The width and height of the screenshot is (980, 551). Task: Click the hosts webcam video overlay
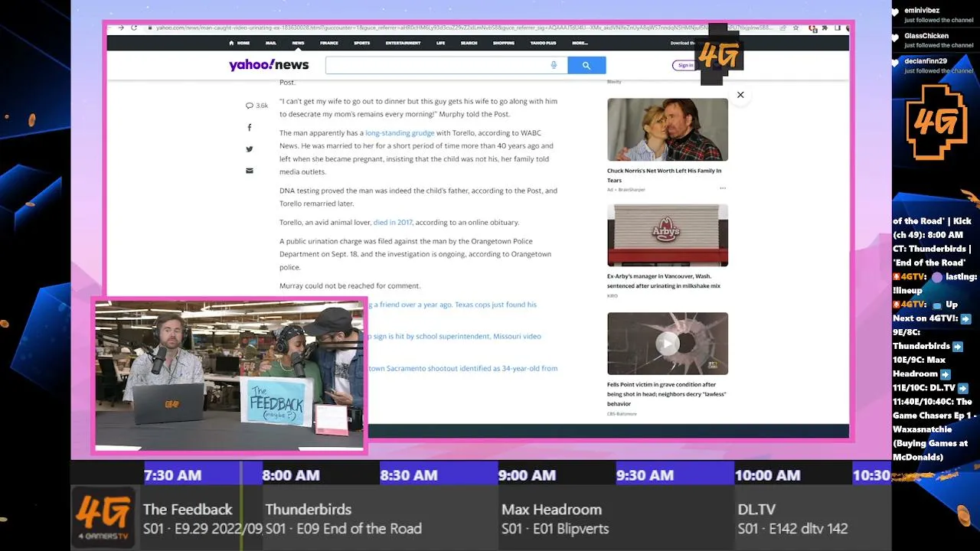click(x=229, y=375)
